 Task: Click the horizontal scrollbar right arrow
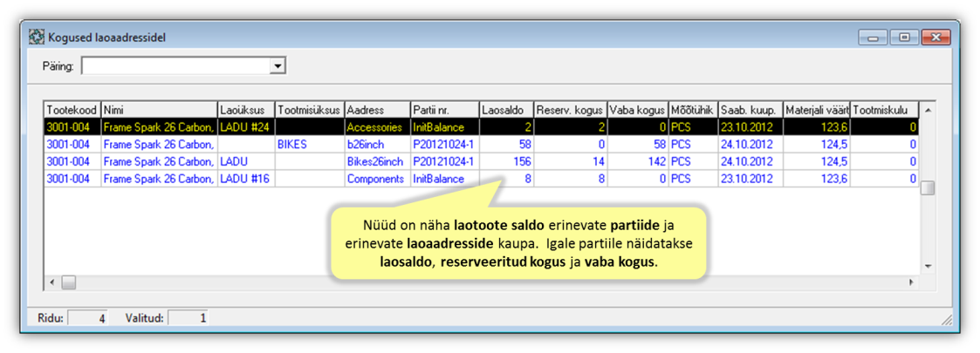[x=911, y=282]
